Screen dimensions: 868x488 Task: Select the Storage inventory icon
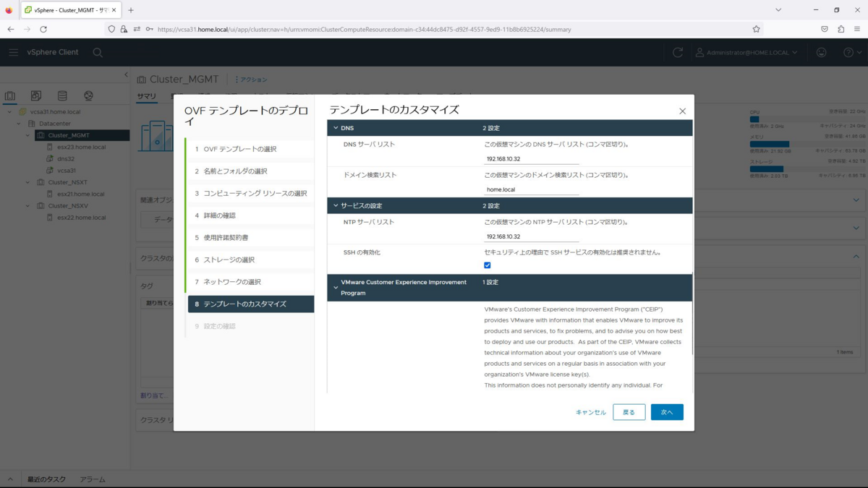tap(62, 95)
